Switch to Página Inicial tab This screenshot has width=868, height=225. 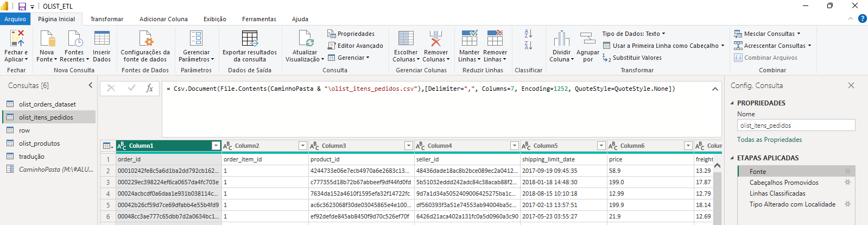click(56, 19)
